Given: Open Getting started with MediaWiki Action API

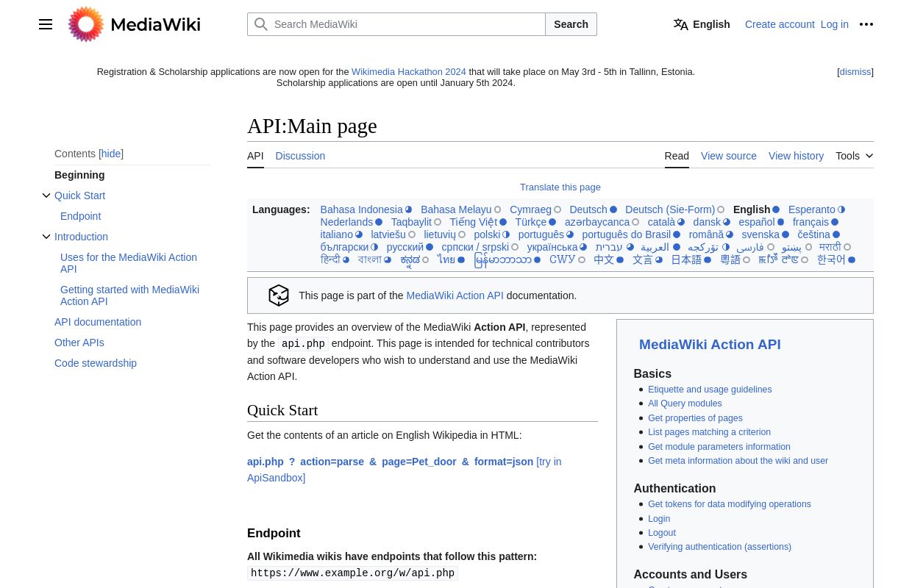Looking at the screenshot, I should tap(129, 295).
